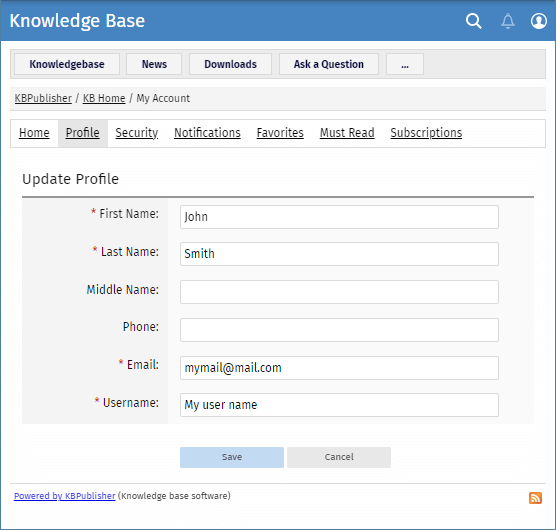Click the Ask a Question button

329,64
